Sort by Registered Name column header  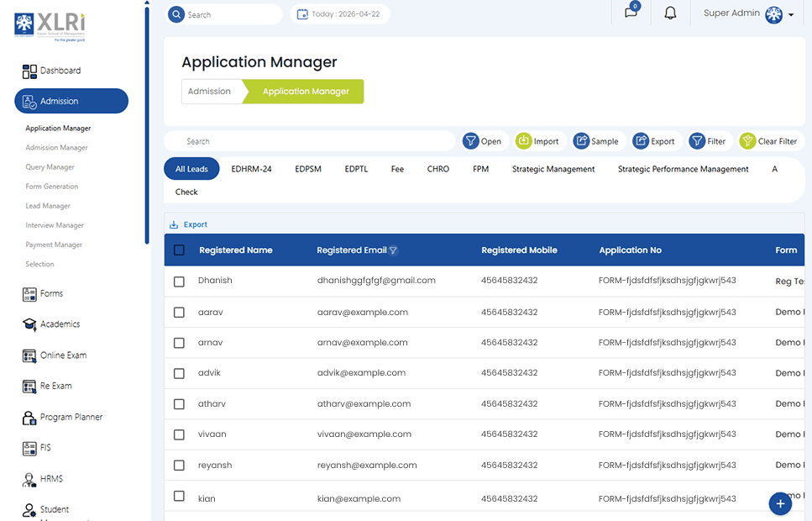pos(236,250)
